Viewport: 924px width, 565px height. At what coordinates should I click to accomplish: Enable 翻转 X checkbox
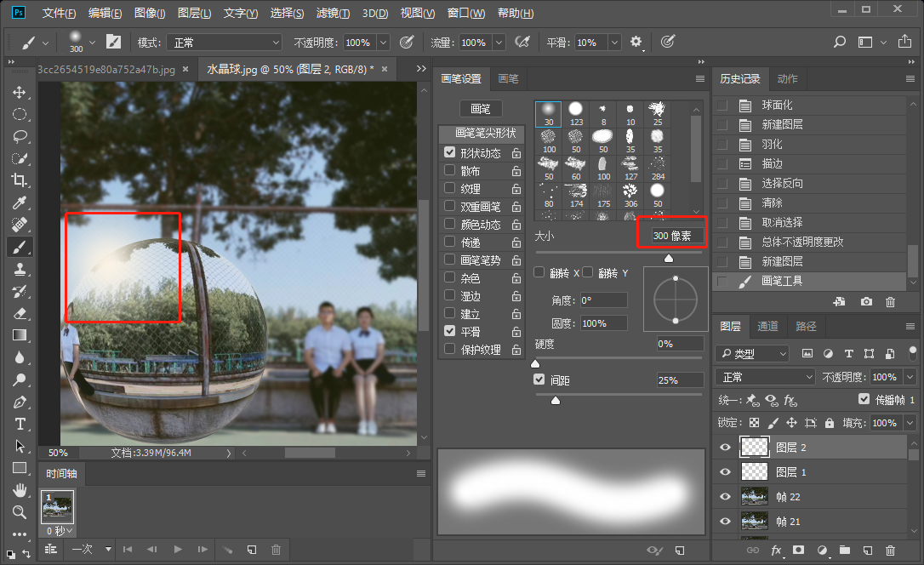[x=539, y=272]
